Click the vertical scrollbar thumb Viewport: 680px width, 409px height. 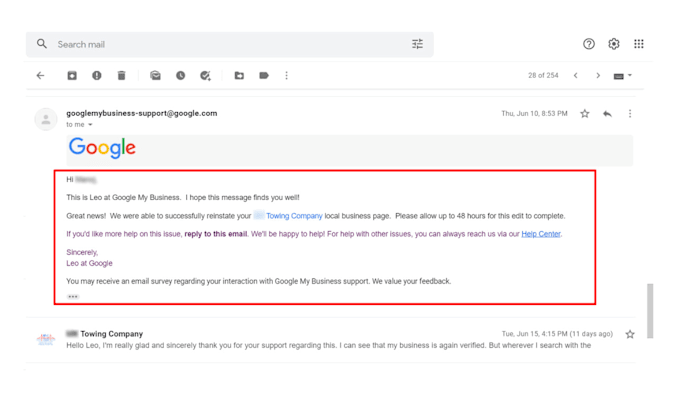click(x=650, y=311)
